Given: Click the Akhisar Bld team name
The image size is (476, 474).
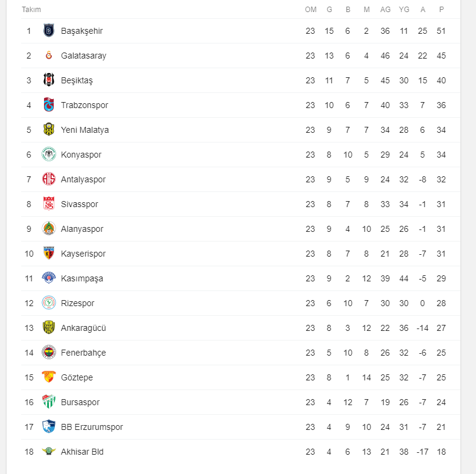Looking at the screenshot, I should [x=82, y=452].
